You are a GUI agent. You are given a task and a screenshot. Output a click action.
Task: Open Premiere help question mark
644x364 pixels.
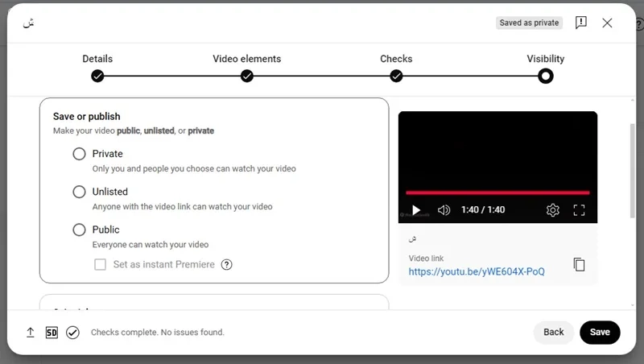(226, 265)
